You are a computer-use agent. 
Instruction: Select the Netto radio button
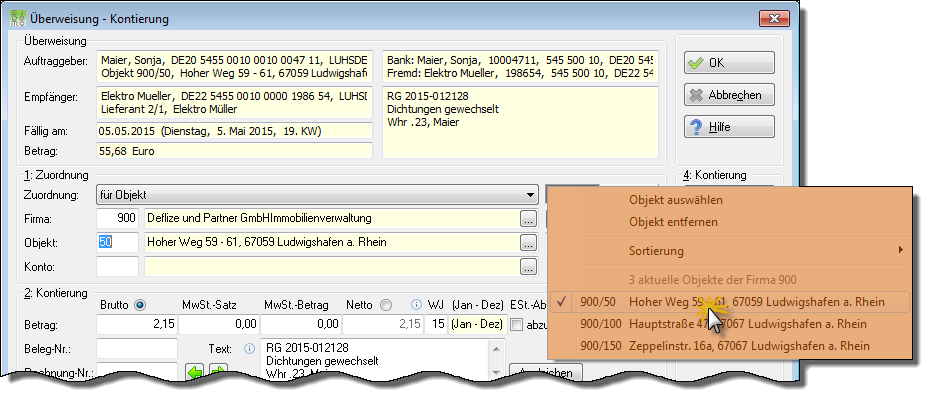pos(386,305)
